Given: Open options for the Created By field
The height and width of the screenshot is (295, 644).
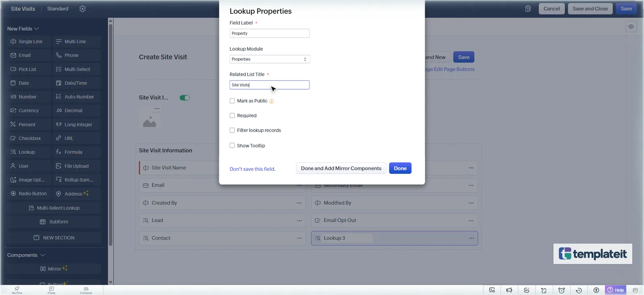Looking at the screenshot, I should point(299,203).
